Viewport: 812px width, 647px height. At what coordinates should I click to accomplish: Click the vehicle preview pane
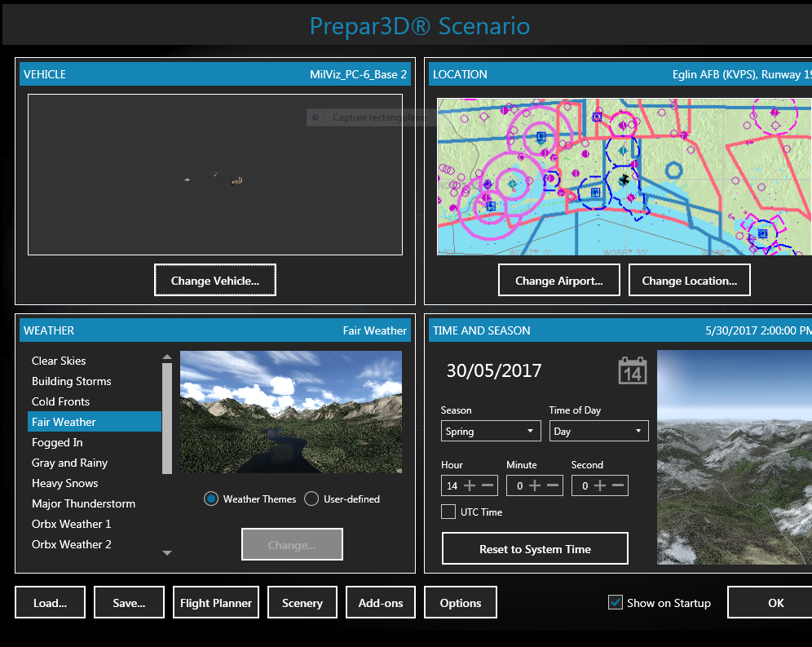pos(215,175)
